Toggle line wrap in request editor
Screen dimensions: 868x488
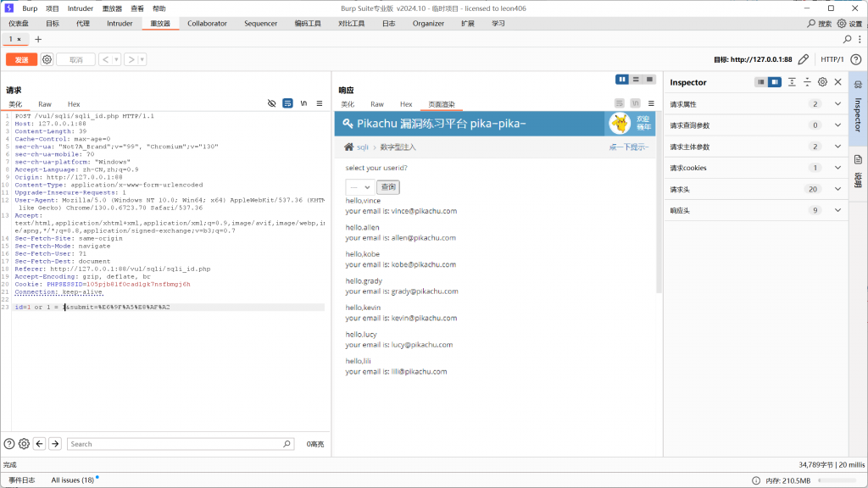click(287, 103)
